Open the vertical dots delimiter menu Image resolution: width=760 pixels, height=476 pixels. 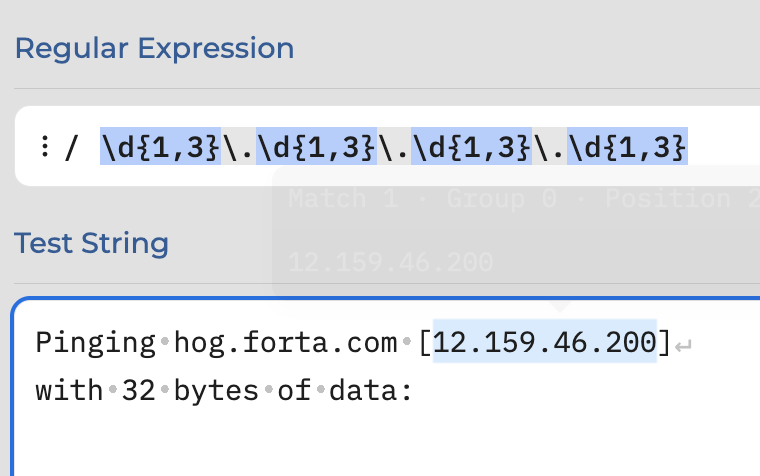point(45,146)
